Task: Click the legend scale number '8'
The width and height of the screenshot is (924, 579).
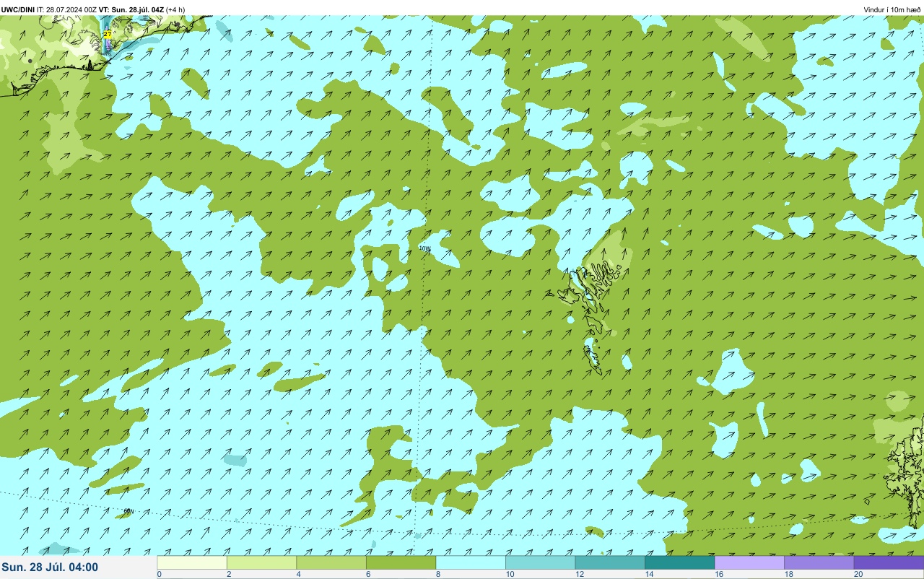Action: [x=437, y=575]
